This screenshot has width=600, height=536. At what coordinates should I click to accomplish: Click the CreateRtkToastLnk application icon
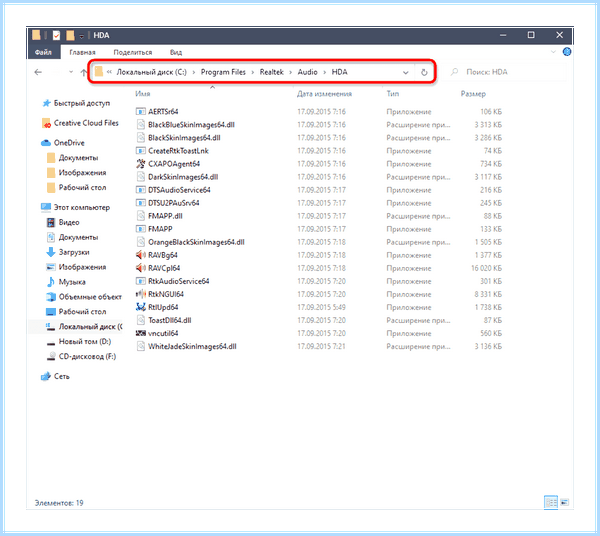[141, 151]
